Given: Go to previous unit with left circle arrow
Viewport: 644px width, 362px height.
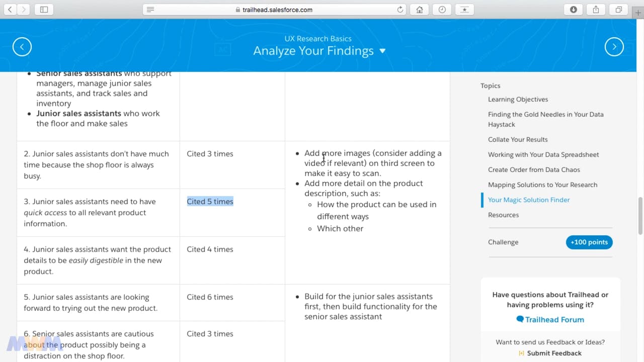Looking at the screenshot, I should coord(22,47).
